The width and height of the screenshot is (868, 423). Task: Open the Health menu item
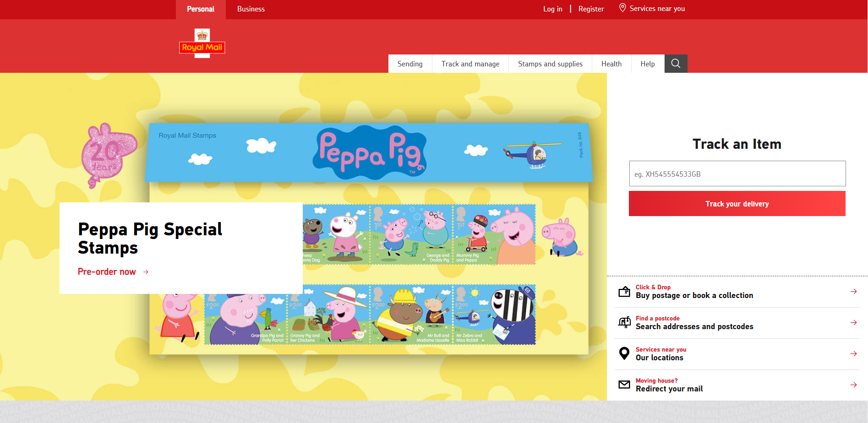pyautogui.click(x=611, y=64)
